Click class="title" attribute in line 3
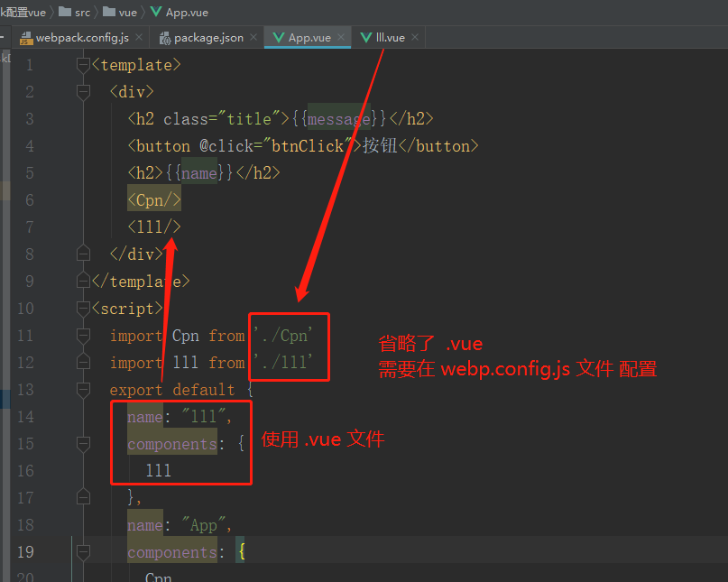This screenshot has width=728, height=582. pos(223,119)
